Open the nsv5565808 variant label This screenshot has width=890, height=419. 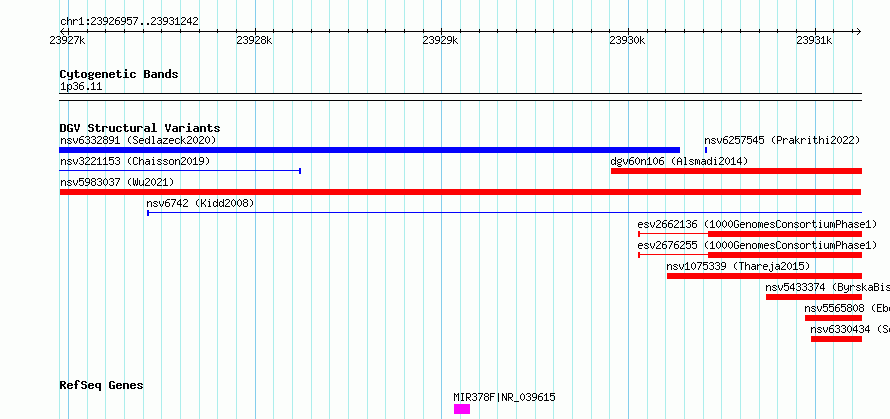pos(847,308)
